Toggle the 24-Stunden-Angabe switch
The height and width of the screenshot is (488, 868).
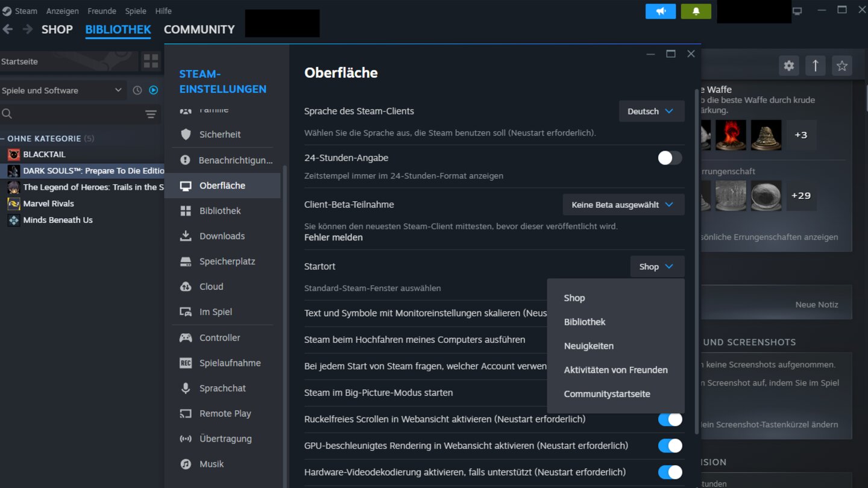point(669,157)
